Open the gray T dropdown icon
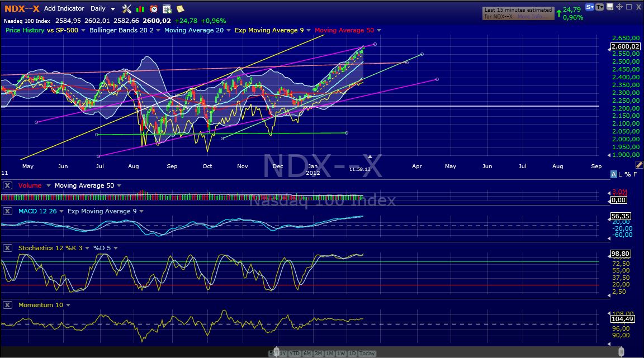This screenshot has height=358, width=644. (600, 7)
